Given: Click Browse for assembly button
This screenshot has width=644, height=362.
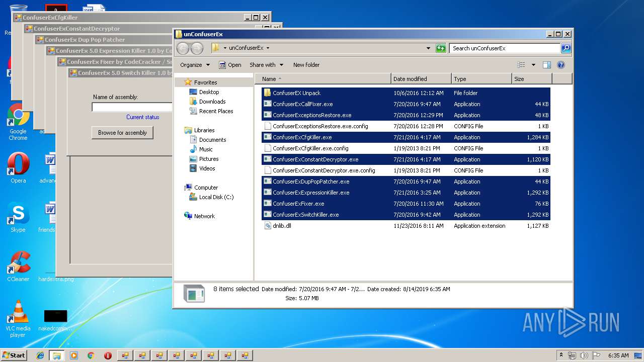Looking at the screenshot, I should (x=122, y=133).
